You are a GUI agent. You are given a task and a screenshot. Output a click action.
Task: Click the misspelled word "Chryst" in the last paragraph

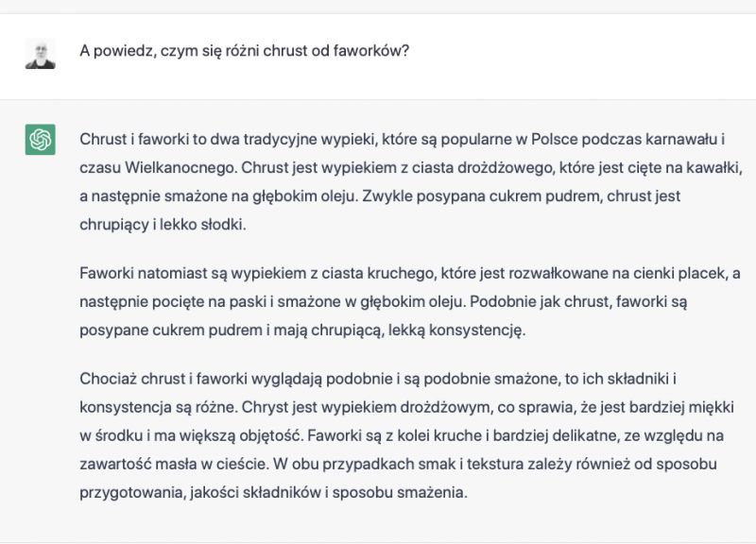click(x=265, y=407)
